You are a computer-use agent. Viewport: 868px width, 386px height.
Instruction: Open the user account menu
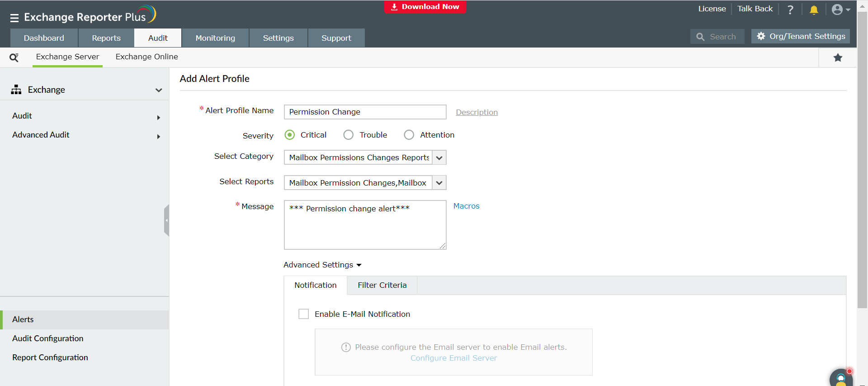[x=841, y=10]
